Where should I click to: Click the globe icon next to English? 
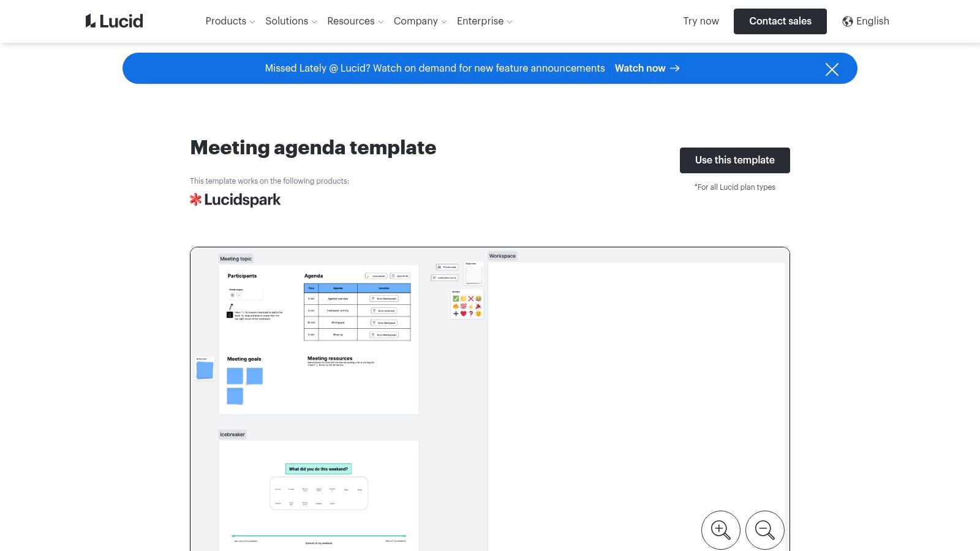click(x=847, y=21)
